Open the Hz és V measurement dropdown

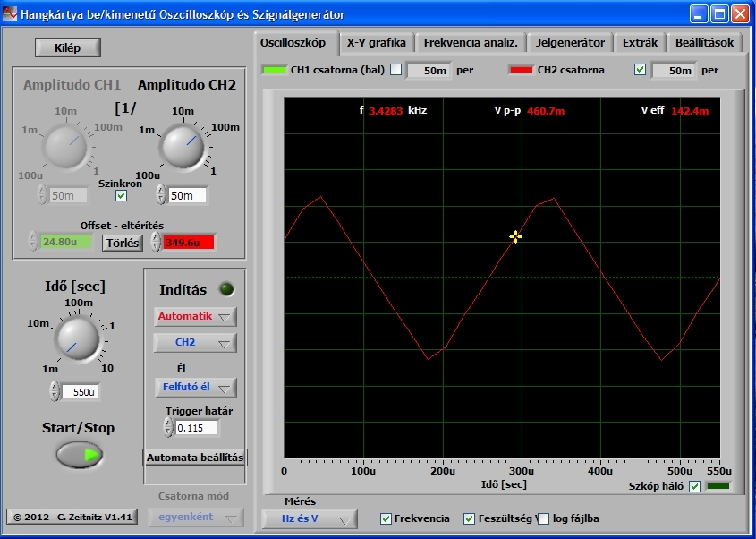309,519
